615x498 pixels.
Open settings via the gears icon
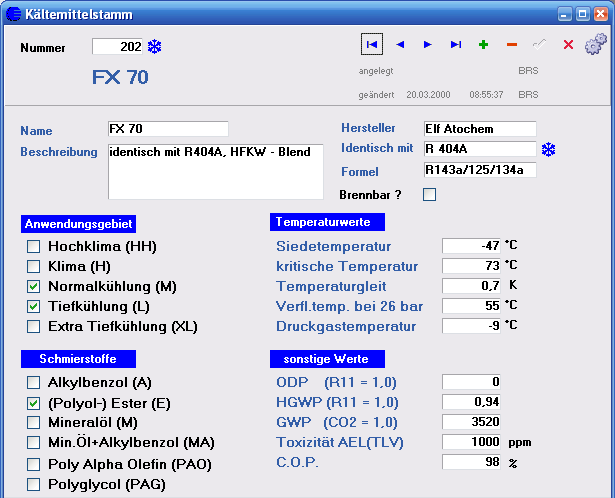[x=596, y=44]
